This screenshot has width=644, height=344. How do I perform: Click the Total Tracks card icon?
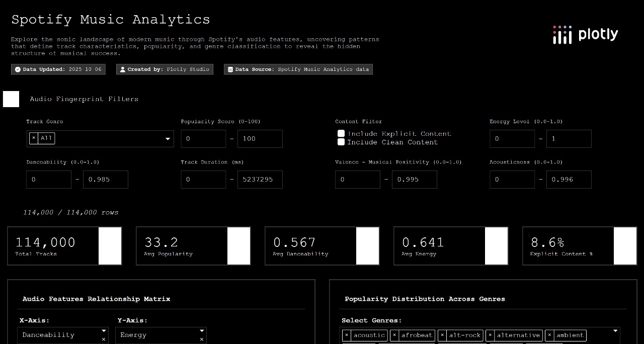click(x=110, y=246)
